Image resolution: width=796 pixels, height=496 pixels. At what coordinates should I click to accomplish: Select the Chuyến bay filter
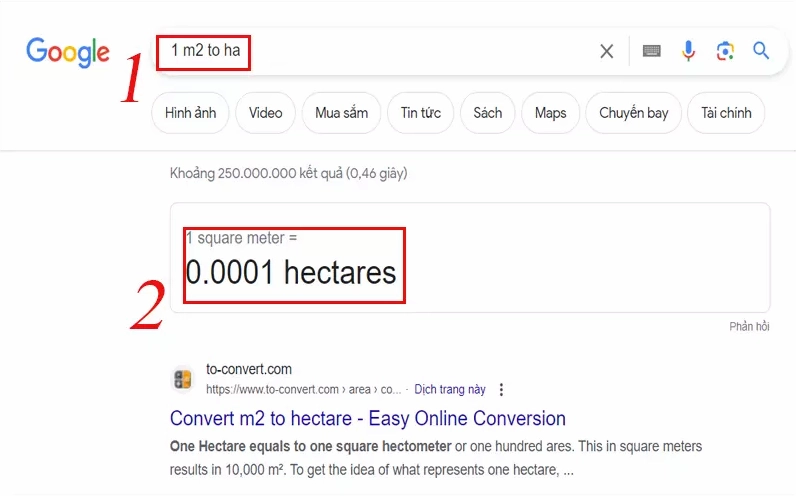[633, 113]
